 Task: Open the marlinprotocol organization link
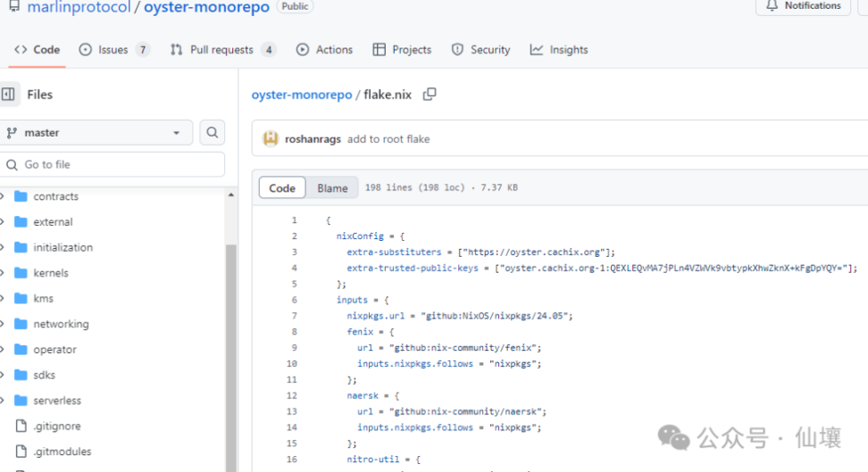80,7
